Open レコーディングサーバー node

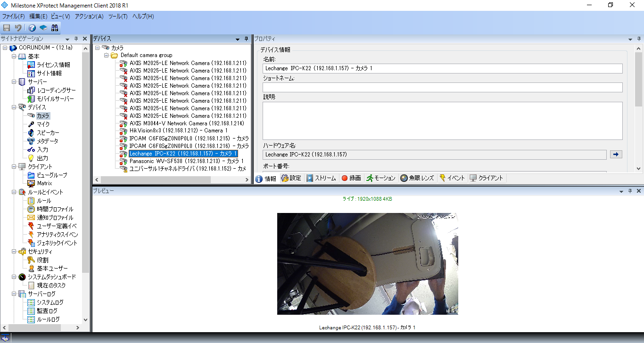click(56, 90)
